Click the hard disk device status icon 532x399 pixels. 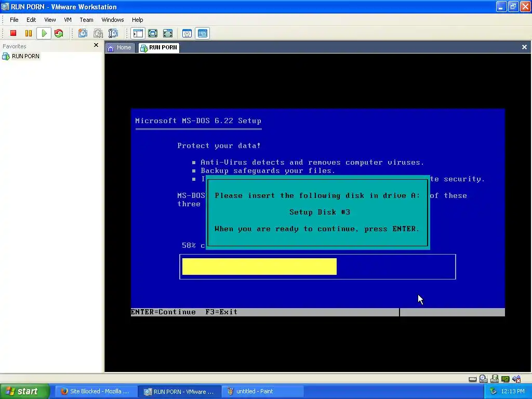point(473,379)
